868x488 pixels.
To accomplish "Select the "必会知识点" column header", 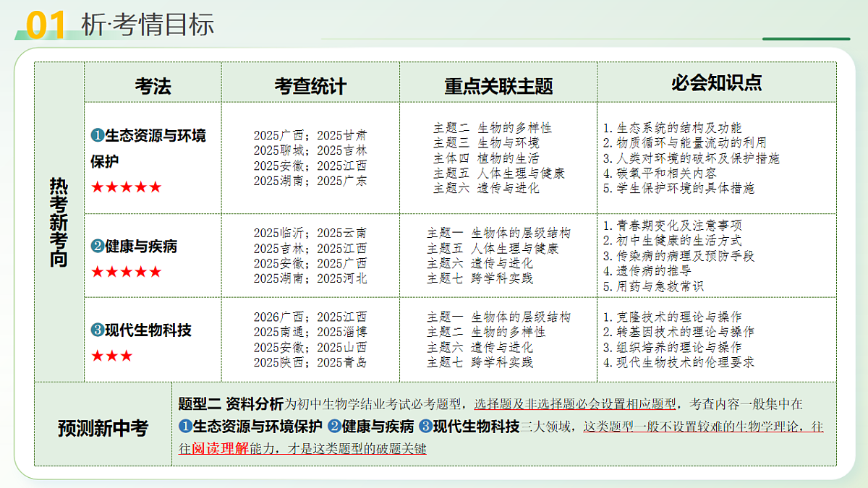I will point(716,83).
